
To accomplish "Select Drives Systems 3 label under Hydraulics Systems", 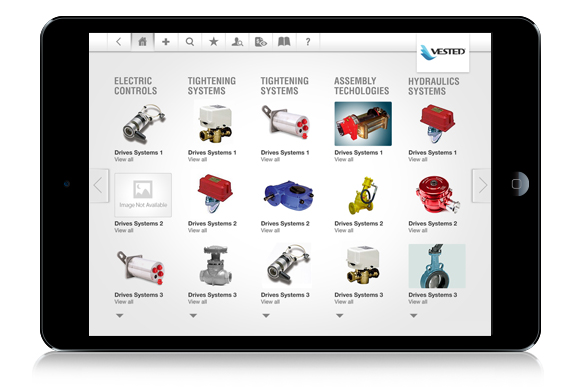I will [x=432, y=295].
